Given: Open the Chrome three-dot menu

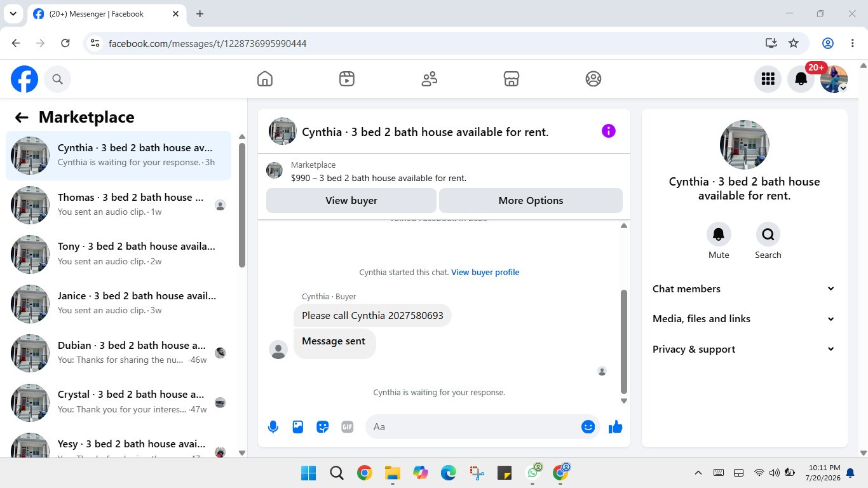Looking at the screenshot, I should pyautogui.click(x=853, y=43).
